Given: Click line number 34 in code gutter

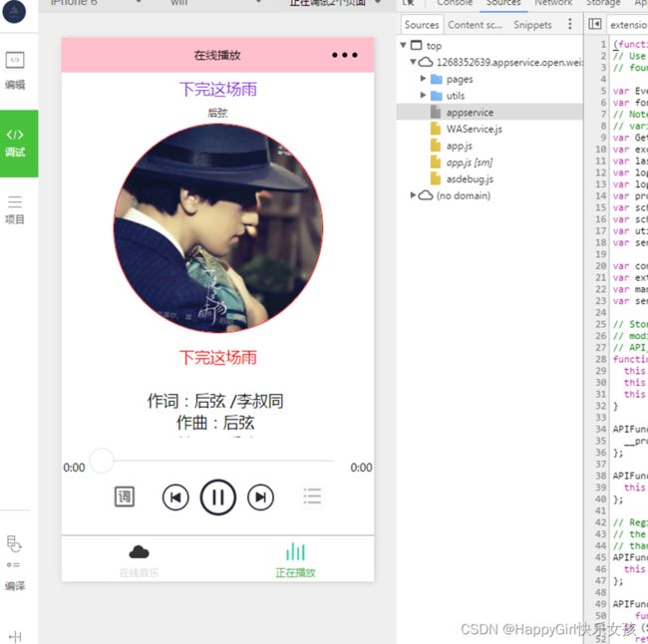Looking at the screenshot, I should click(600, 429).
